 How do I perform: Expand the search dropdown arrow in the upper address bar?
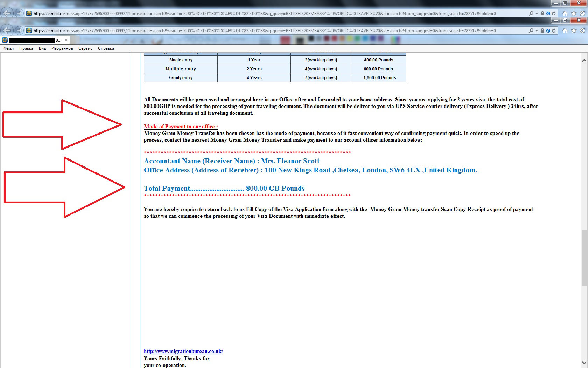coord(536,14)
